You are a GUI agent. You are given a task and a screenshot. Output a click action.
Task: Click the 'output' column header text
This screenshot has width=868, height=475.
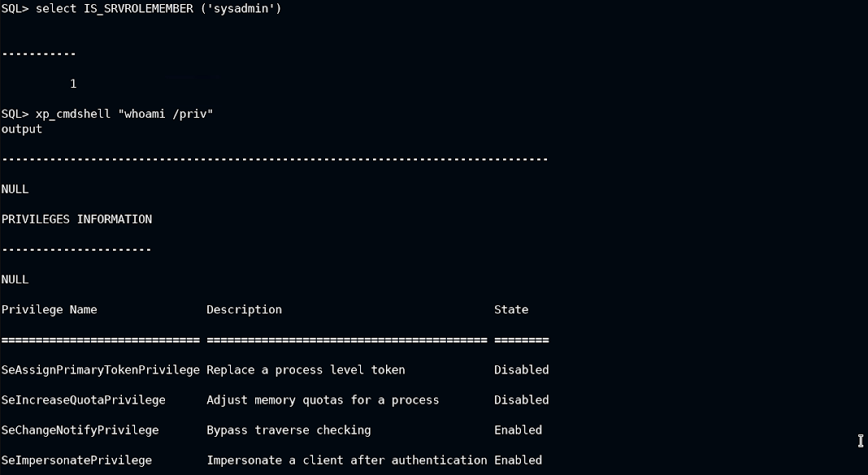[x=22, y=129]
